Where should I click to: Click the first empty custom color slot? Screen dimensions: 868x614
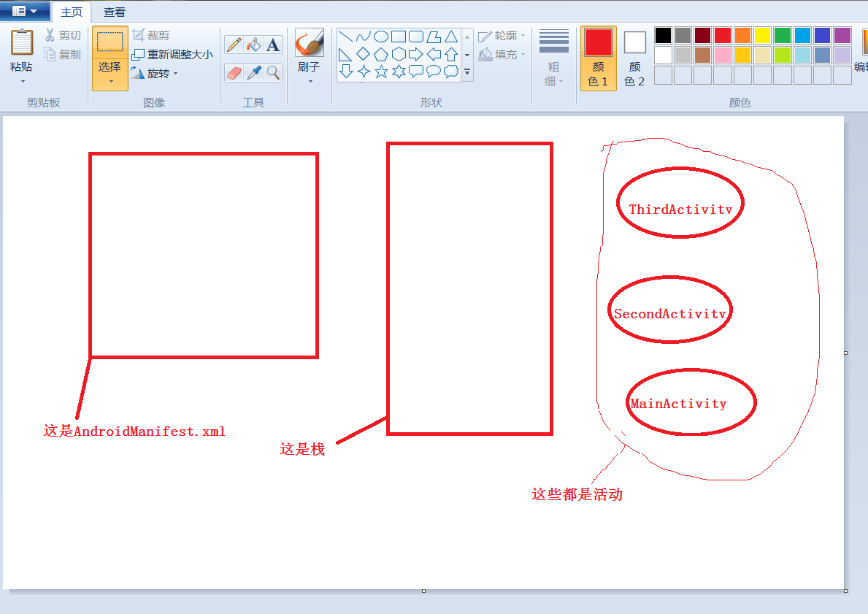coord(663,75)
